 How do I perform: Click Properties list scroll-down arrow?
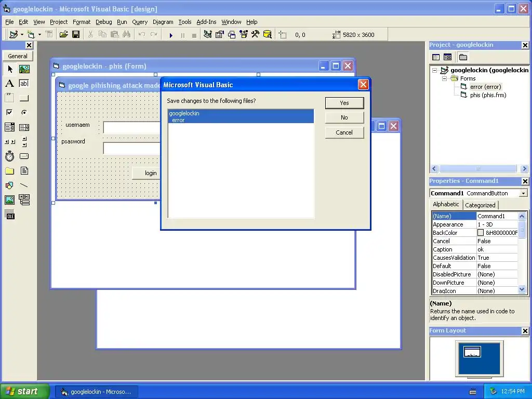tap(522, 289)
